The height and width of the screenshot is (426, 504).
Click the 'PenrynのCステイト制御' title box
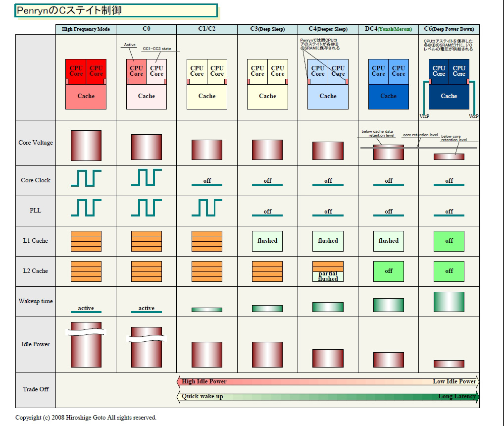pos(116,10)
